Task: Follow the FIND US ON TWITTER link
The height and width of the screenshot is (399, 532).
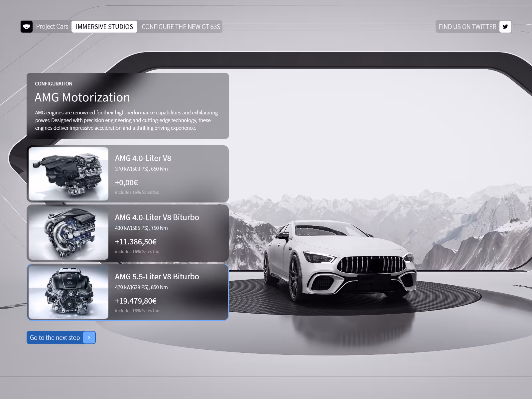Action: pos(467,27)
